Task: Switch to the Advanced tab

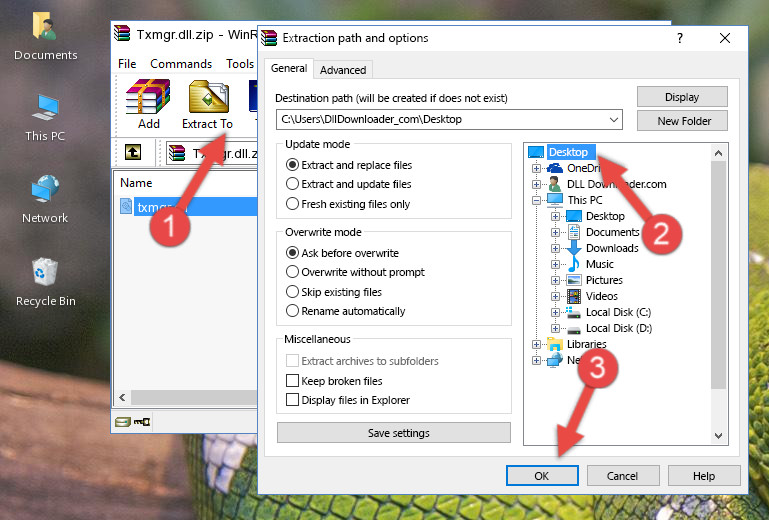Action: pos(343,70)
